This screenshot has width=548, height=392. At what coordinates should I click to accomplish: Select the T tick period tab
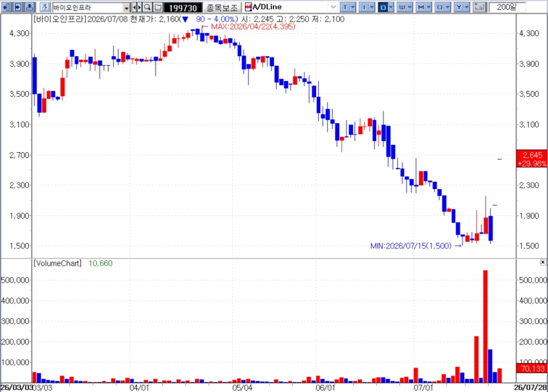[345, 7]
